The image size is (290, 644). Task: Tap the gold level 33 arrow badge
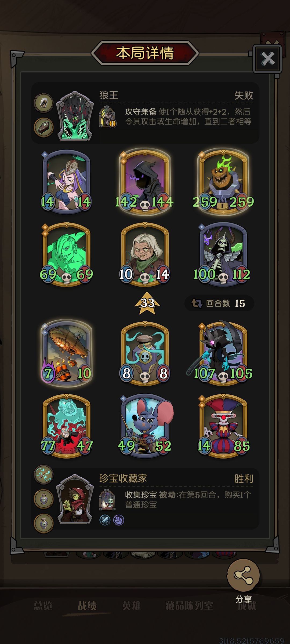[147, 303]
